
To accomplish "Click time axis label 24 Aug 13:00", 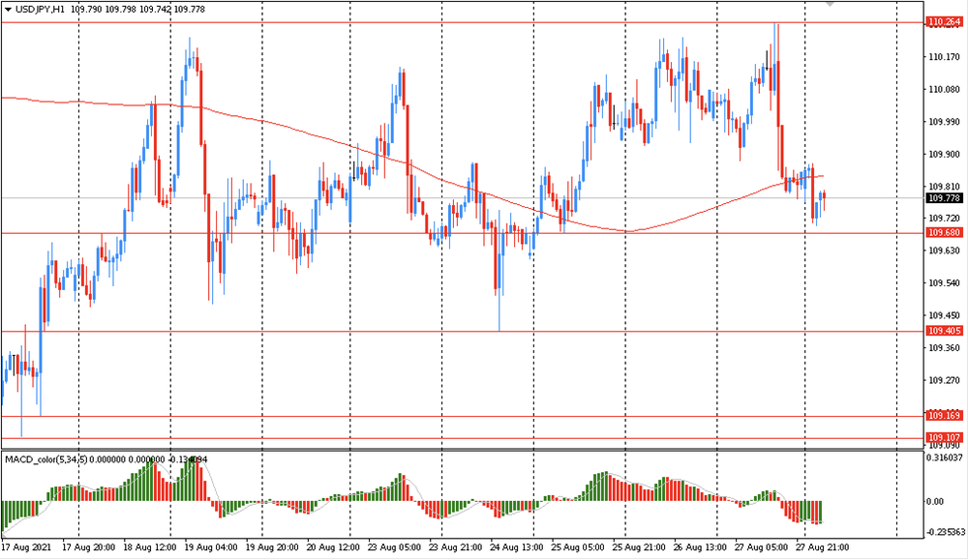I will click(517, 547).
